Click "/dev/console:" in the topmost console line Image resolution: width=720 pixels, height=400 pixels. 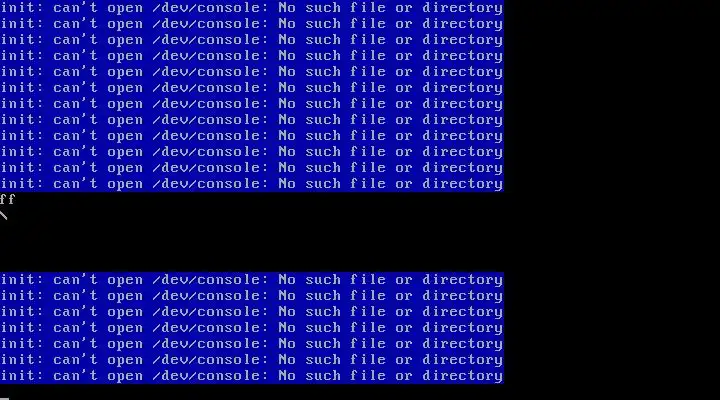pos(210,8)
